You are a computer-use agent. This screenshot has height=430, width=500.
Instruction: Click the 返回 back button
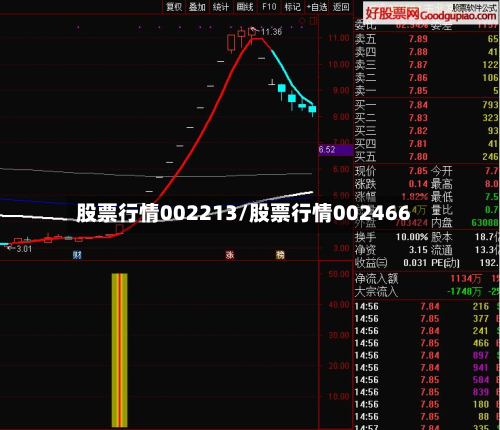click(341, 7)
